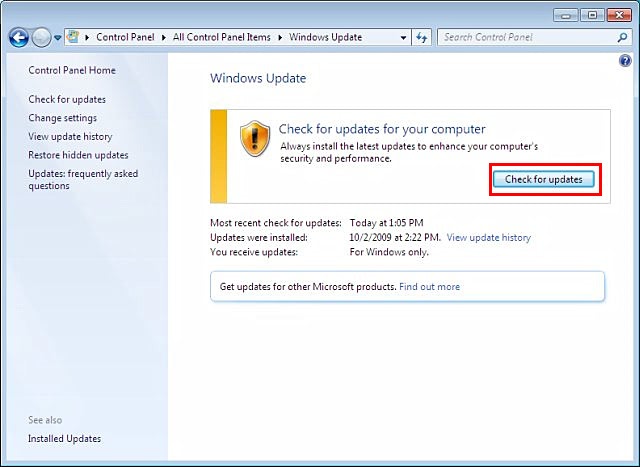Open Help with the blue question icon
The height and width of the screenshot is (467, 640).
pyautogui.click(x=625, y=61)
